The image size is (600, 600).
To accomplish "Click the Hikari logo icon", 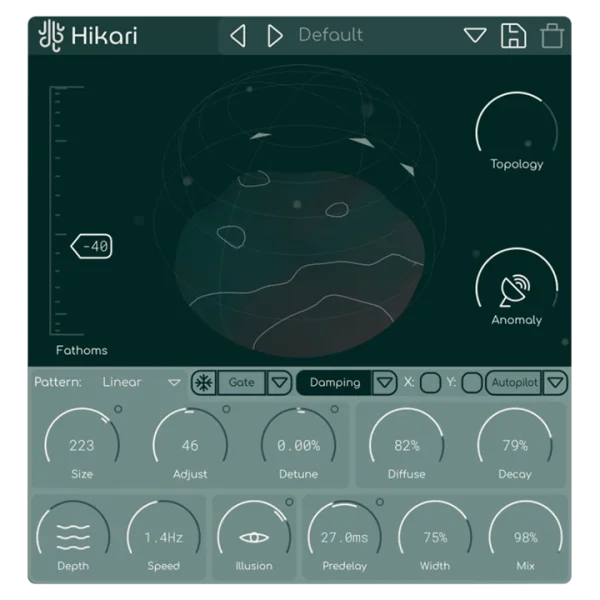I will coord(49,36).
